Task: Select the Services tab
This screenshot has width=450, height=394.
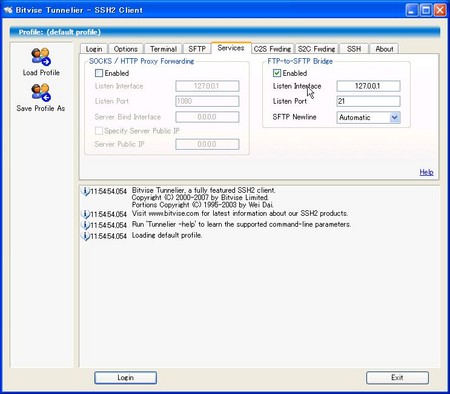Action: pyautogui.click(x=231, y=48)
